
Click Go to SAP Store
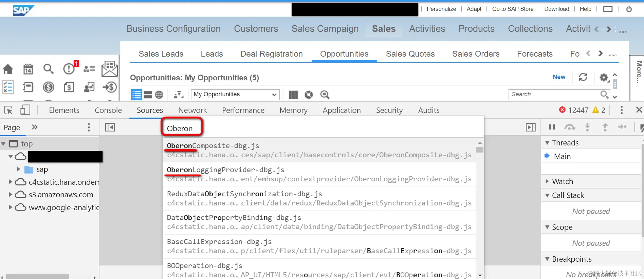pos(513,9)
